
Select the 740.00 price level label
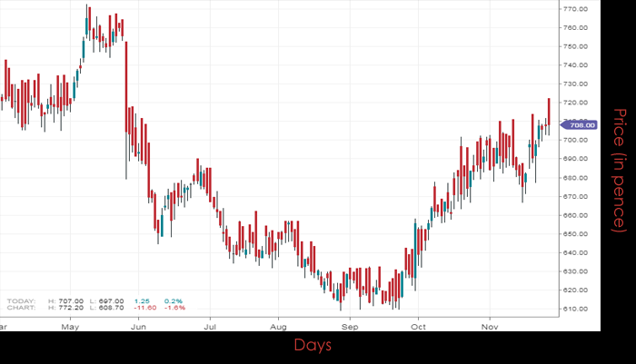coord(577,64)
